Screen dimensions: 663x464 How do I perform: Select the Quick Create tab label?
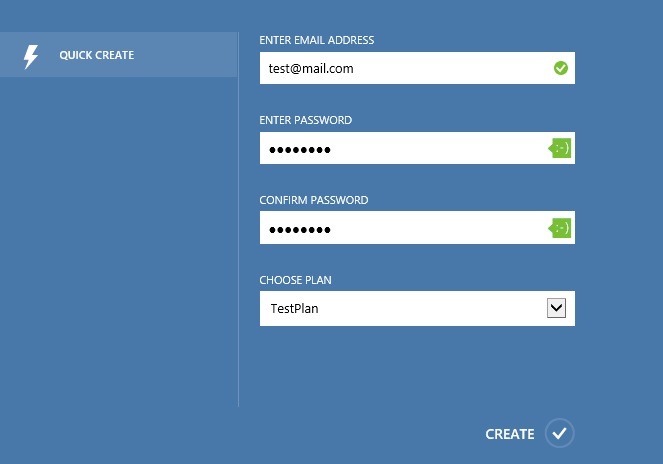[x=96, y=55]
